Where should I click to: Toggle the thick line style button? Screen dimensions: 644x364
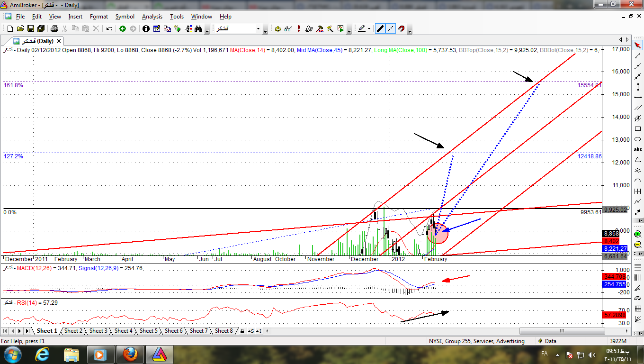point(380,29)
